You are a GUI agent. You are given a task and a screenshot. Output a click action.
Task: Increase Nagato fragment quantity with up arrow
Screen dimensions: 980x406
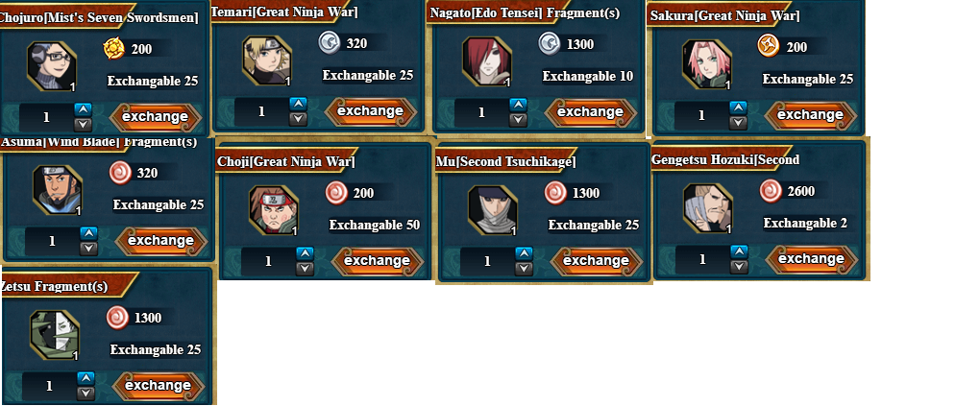[x=518, y=105]
